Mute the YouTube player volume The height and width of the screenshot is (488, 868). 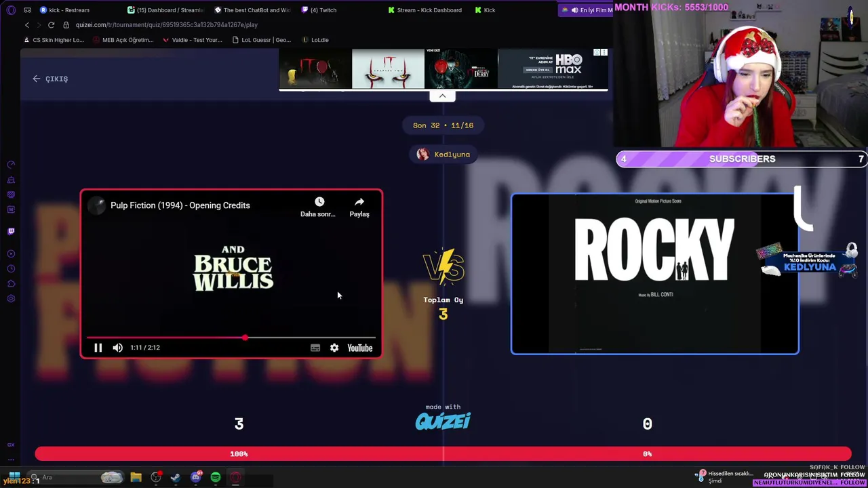pyautogui.click(x=118, y=348)
